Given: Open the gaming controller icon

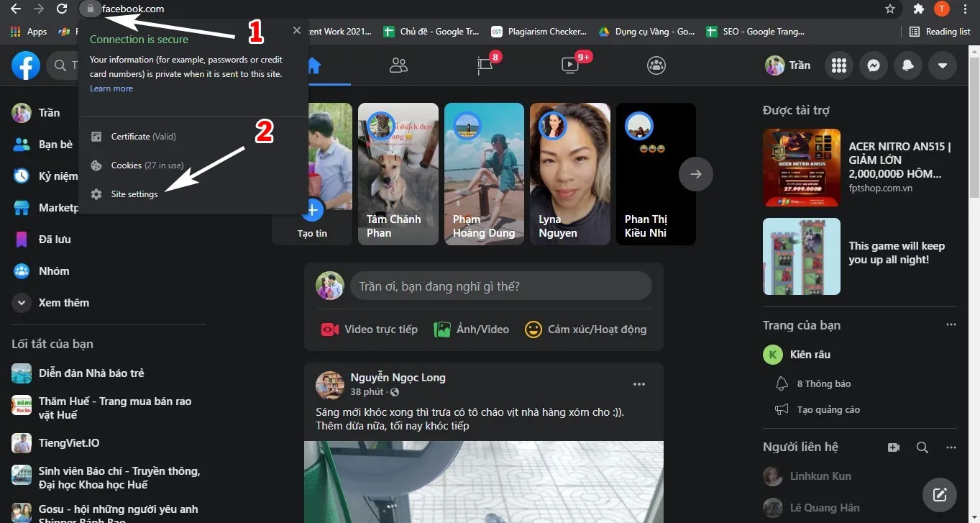Looking at the screenshot, I should 656,65.
